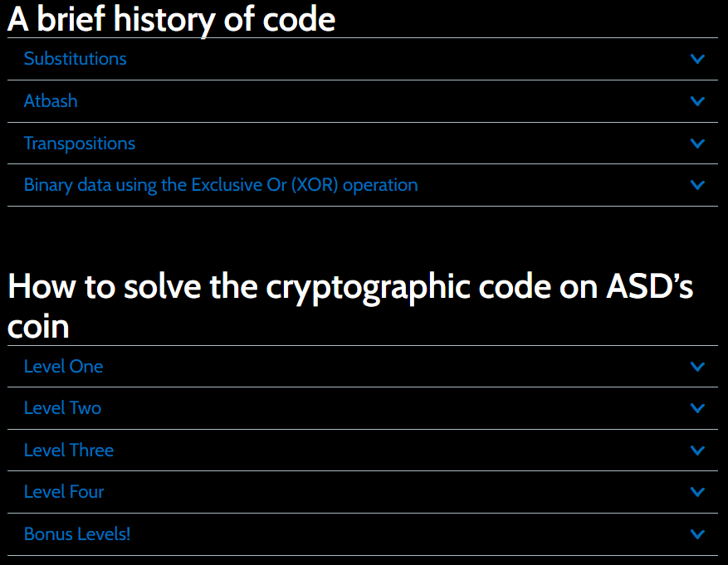Open Binary data using Exclusive Or section
The height and width of the screenshot is (565, 728).
click(221, 185)
